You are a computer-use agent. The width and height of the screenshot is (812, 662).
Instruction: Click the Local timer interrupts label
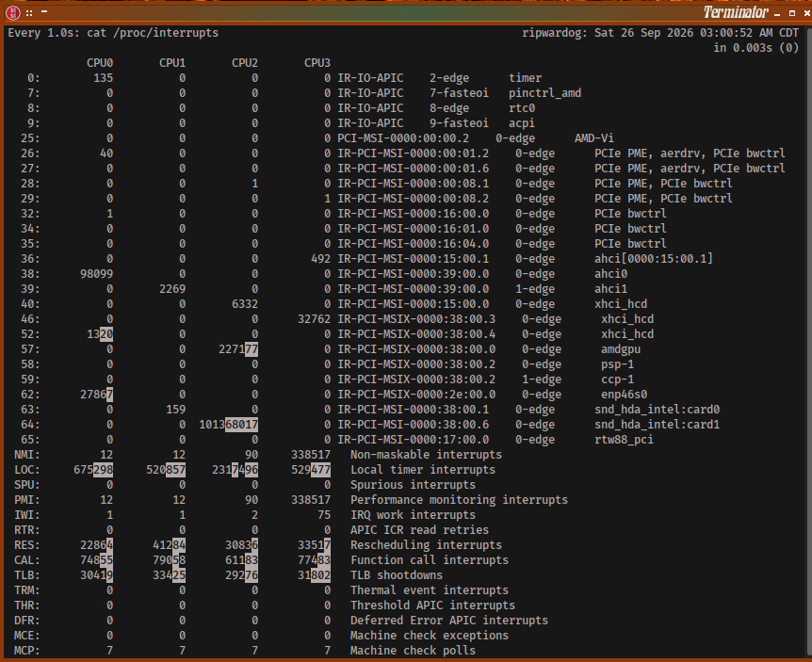[423, 470]
